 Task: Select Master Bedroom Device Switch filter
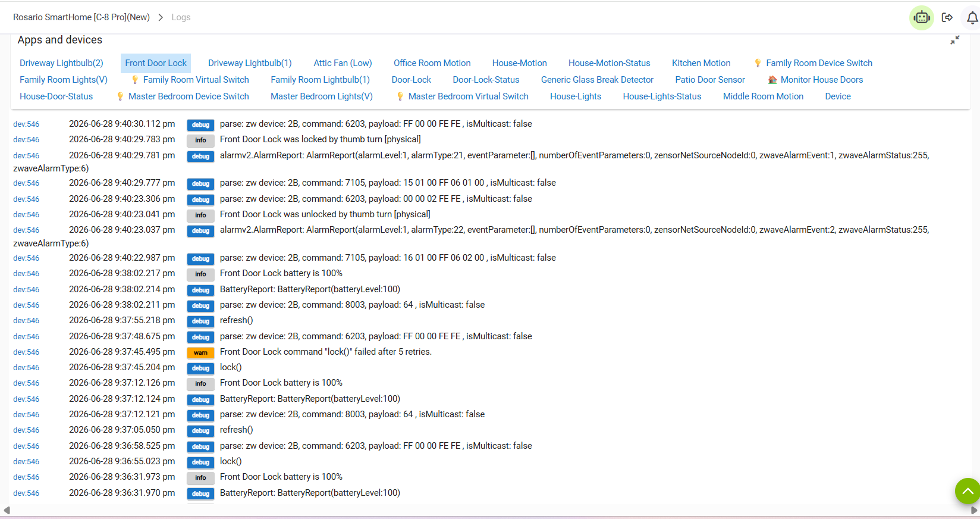(189, 96)
